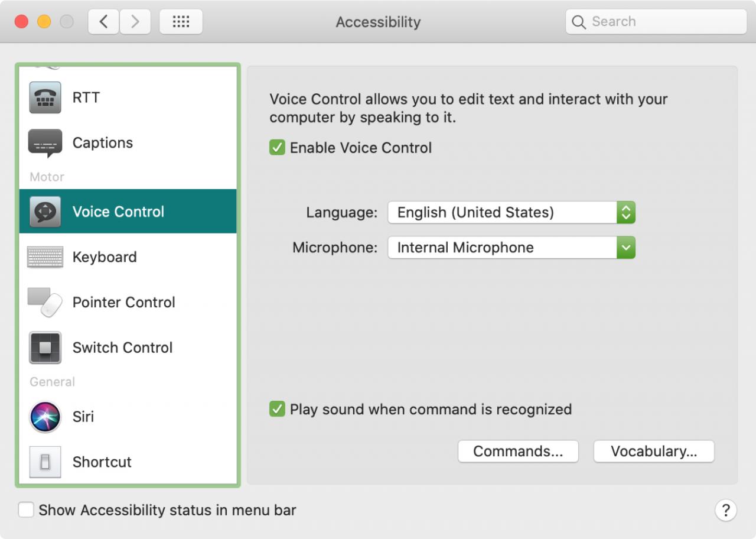Open the Vocabulary... button
The image size is (756, 539).
click(654, 452)
